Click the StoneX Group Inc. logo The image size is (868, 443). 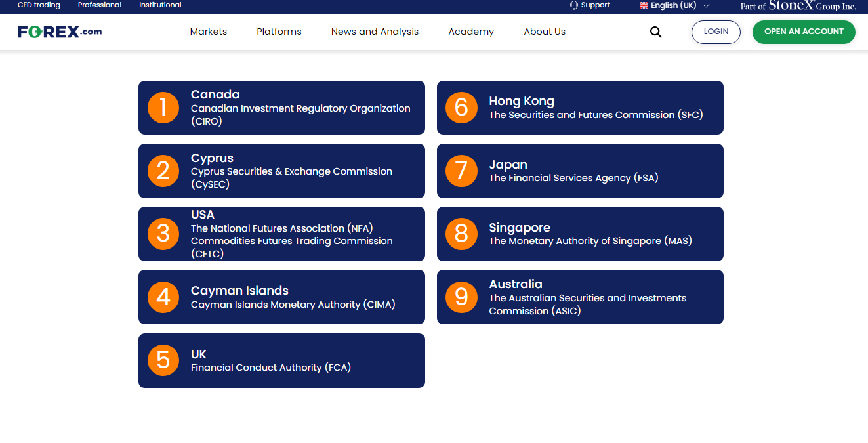(x=798, y=6)
